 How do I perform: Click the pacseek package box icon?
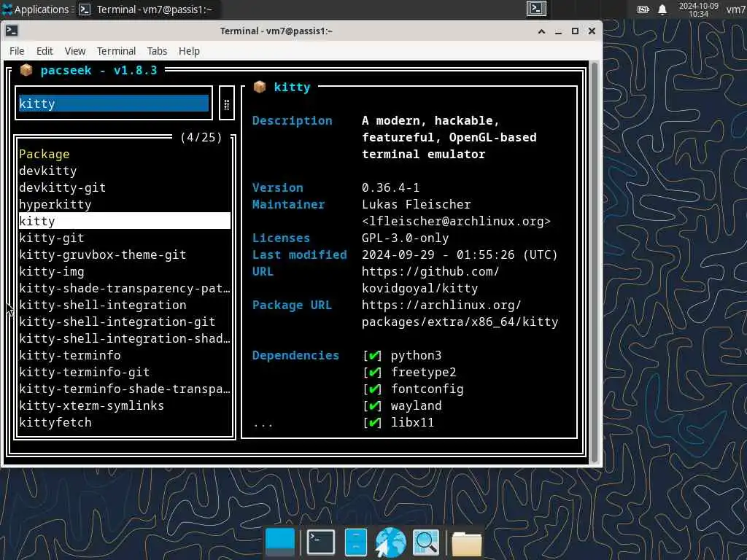coord(26,71)
